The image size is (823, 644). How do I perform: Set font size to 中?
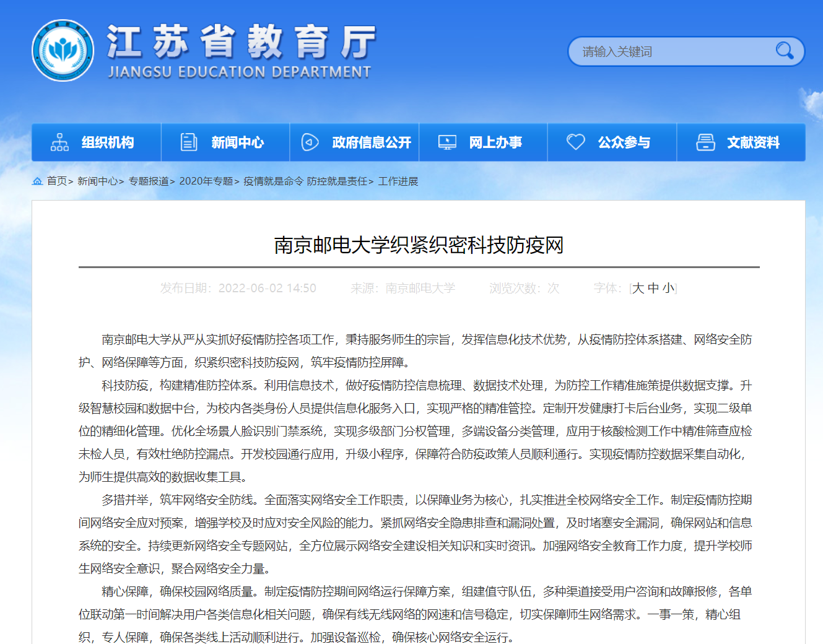tap(653, 288)
